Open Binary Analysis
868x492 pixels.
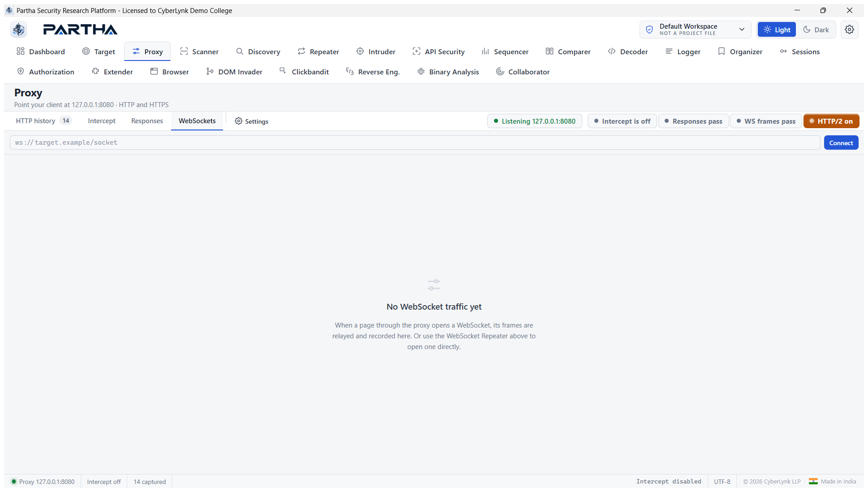point(448,72)
